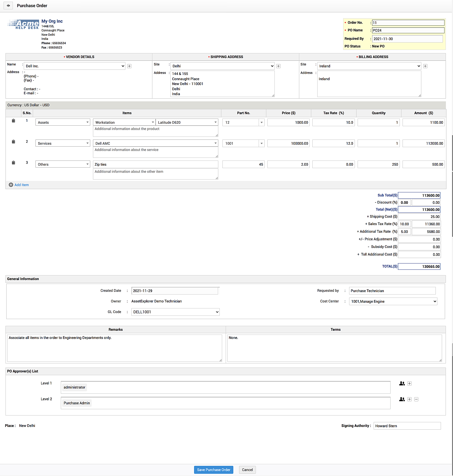Image resolution: width=453 pixels, height=476 pixels.
Task: Add new billing site with plus icon
Action: 425,66
